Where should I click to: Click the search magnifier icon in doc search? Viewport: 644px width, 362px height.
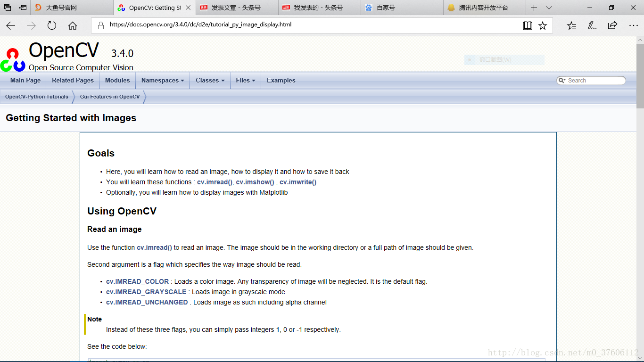(x=561, y=81)
